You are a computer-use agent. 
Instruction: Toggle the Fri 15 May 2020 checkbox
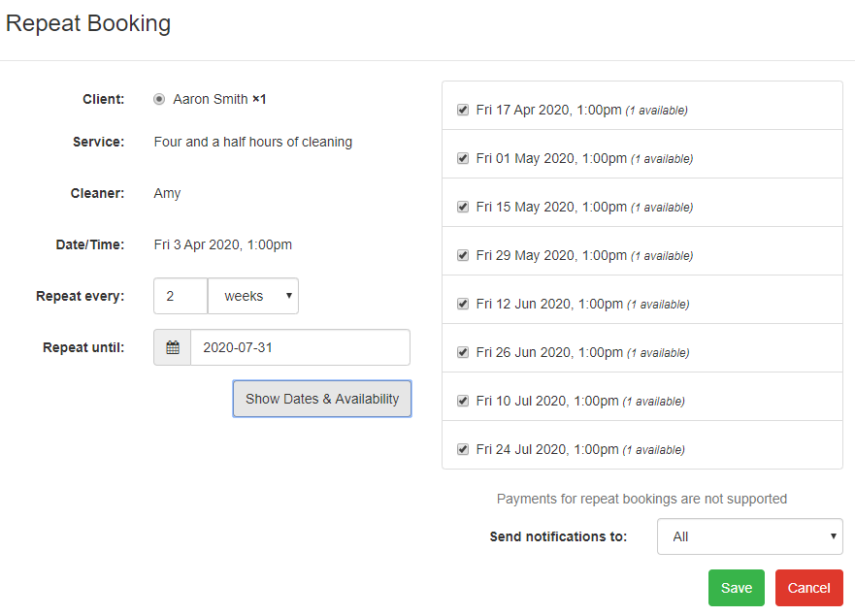coord(463,207)
